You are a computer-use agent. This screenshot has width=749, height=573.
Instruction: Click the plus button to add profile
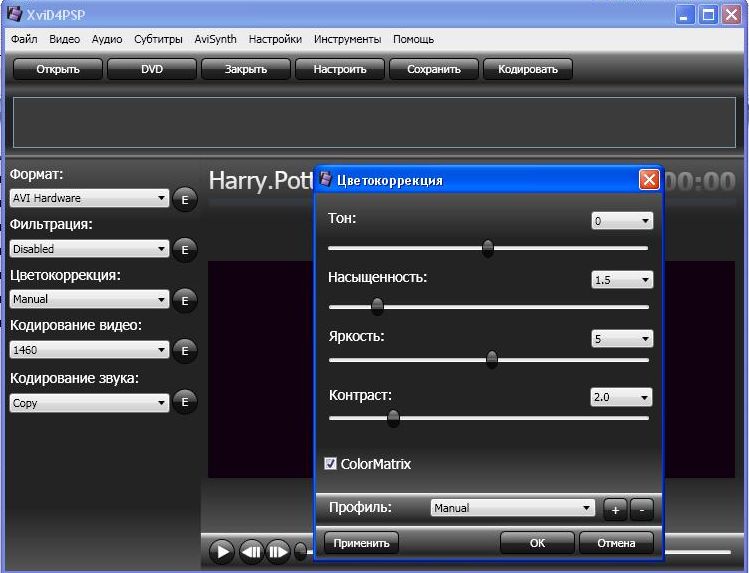tap(615, 509)
